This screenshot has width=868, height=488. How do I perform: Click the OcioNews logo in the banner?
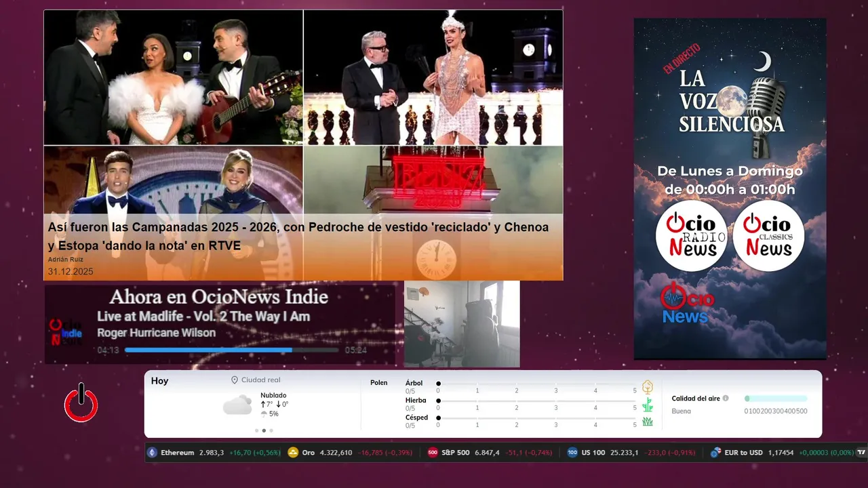click(x=686, y=304)
